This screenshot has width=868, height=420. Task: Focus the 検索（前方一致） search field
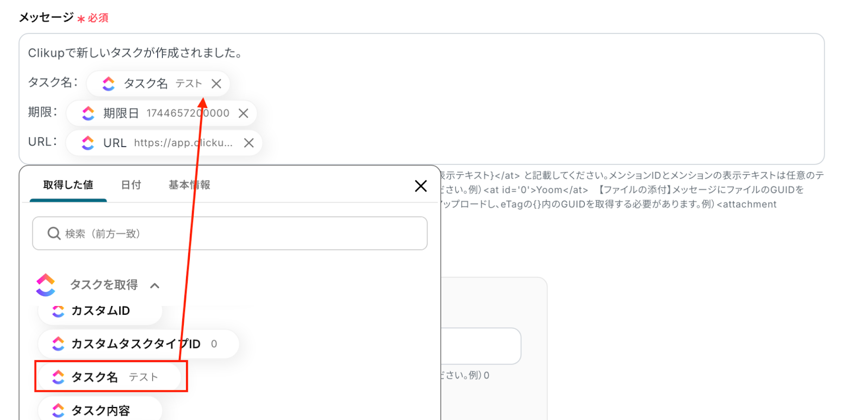tap(230, 233)
